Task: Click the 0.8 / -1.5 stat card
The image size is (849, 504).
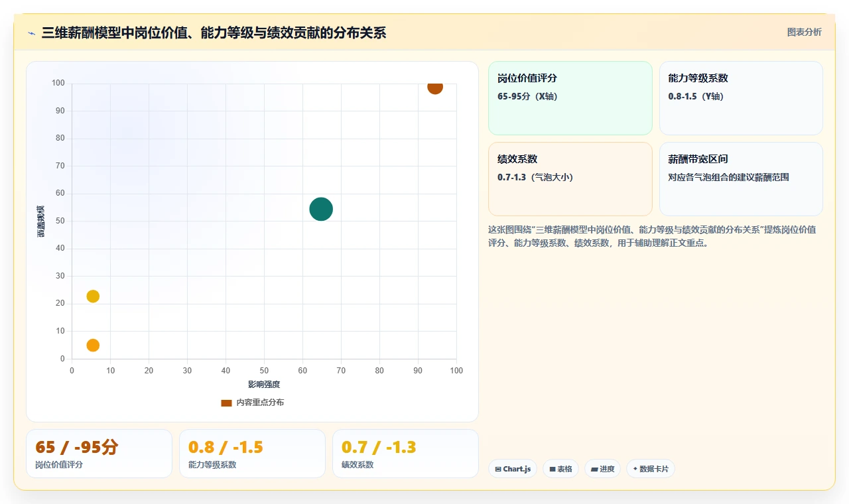Action: (x=252, y=454)
